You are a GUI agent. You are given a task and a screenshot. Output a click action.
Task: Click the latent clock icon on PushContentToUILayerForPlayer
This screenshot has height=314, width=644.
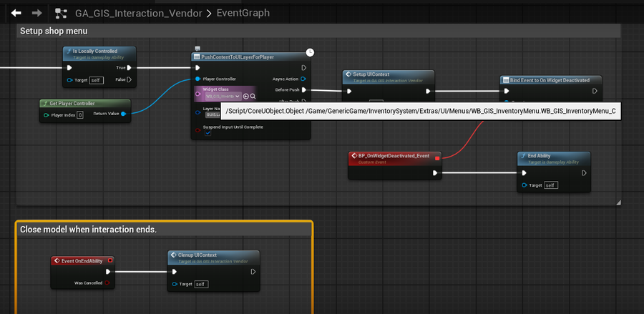point(311,52)
